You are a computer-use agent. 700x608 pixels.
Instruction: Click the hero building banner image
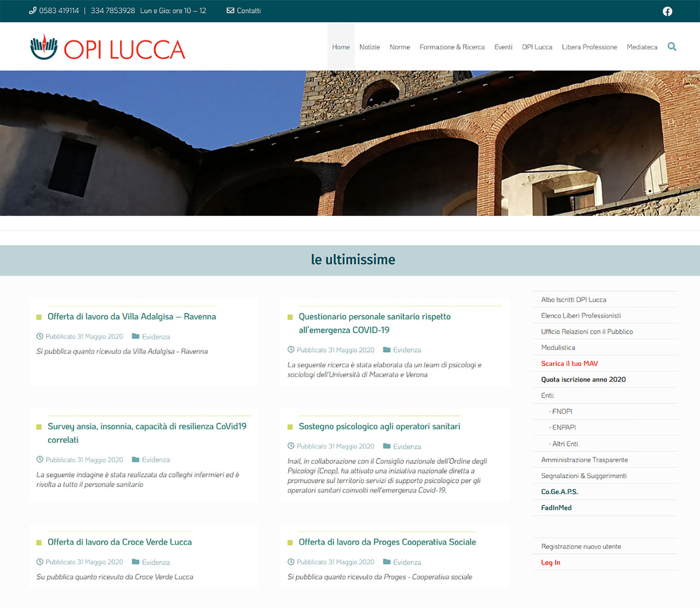point(350,143)
